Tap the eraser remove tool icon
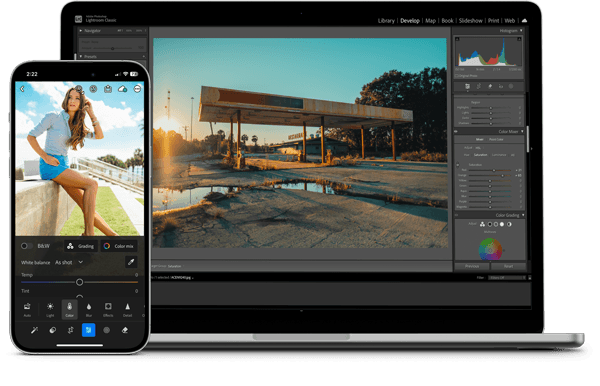Viewport: 600px width, 386px height. (x=125, y=330)
